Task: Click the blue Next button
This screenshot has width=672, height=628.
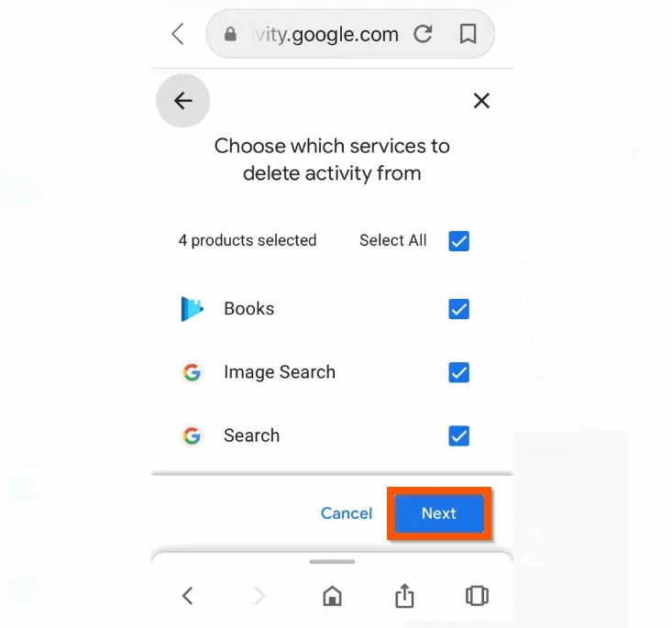Action: click(x=439, y=513)
